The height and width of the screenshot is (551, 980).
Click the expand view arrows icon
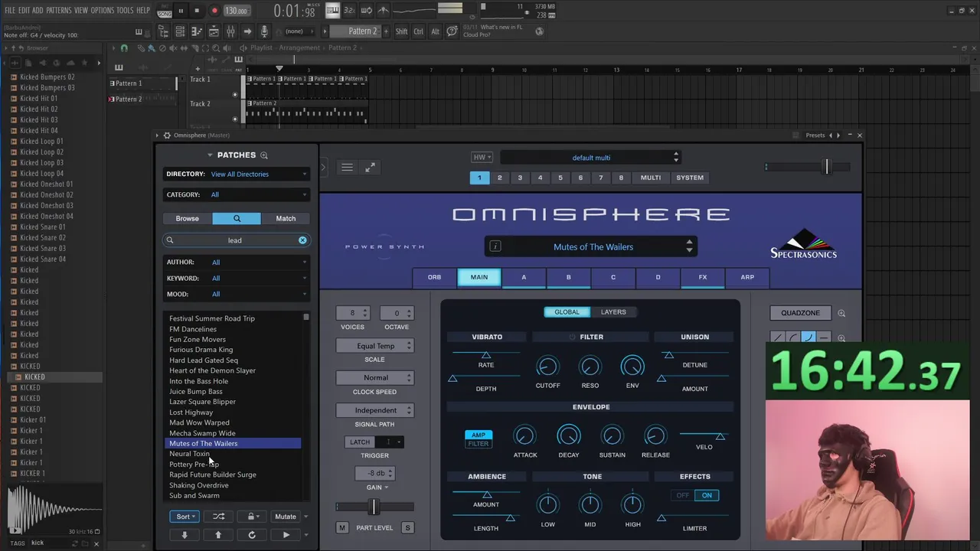click(x=370, y=167)
